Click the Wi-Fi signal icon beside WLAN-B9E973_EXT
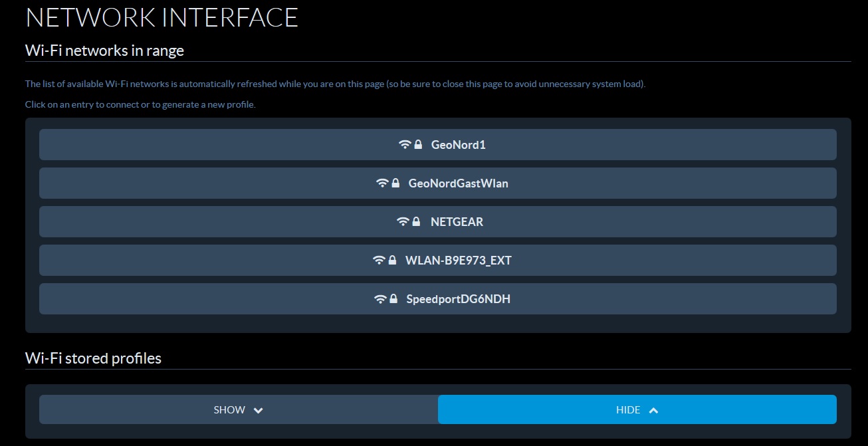Screen dimensions: 868x446 (x=379, y=260)
